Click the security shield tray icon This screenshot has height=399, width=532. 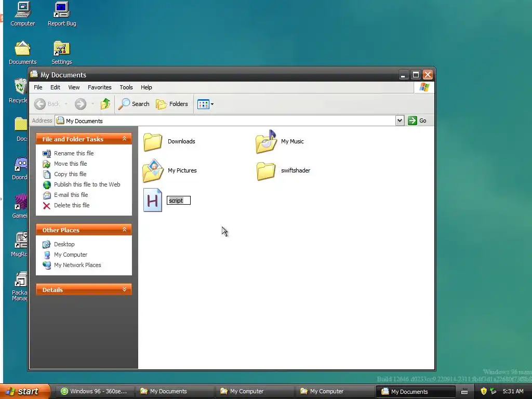(484, 392)
